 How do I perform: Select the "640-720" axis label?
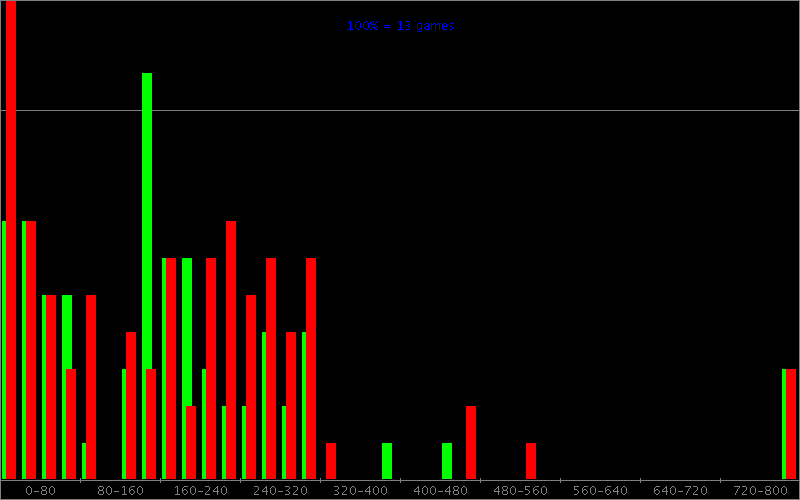point(681,491)
